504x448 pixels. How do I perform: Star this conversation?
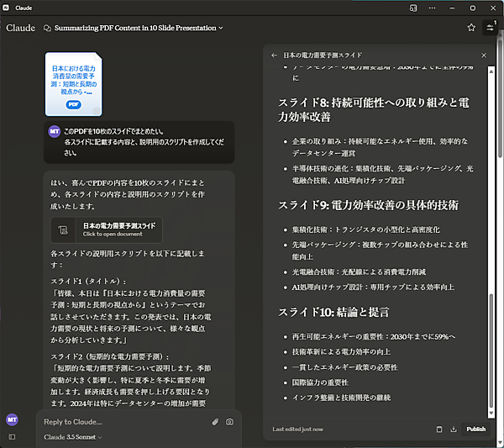click(x=471, y=27)
